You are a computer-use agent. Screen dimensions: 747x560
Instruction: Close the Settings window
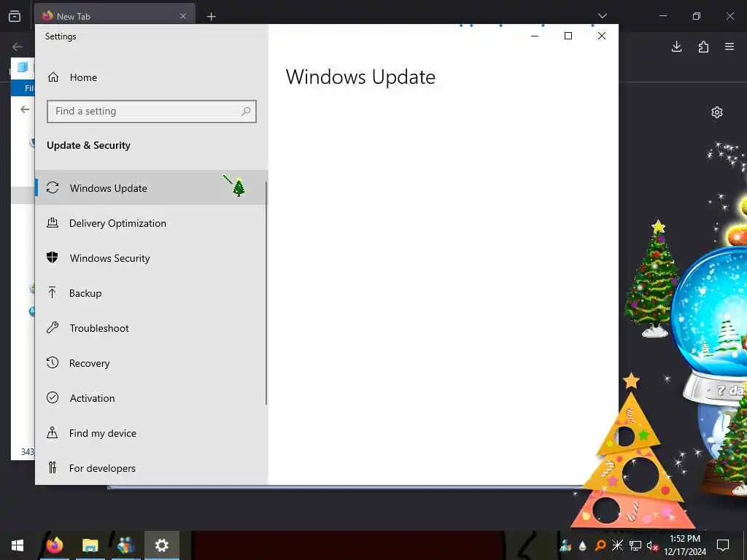point(602,36)
